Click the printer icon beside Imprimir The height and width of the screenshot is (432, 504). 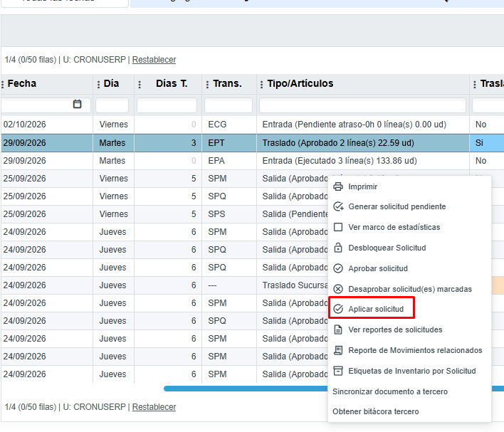[x=338, y=186]
